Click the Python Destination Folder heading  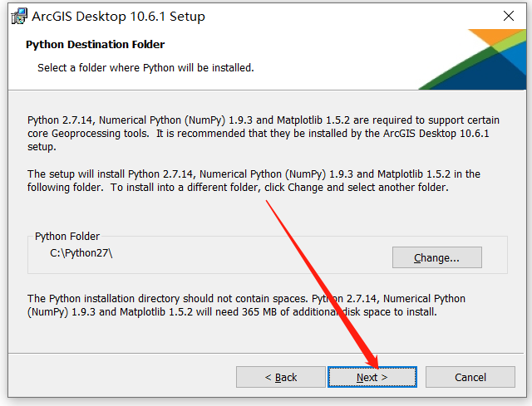point(95,44)
